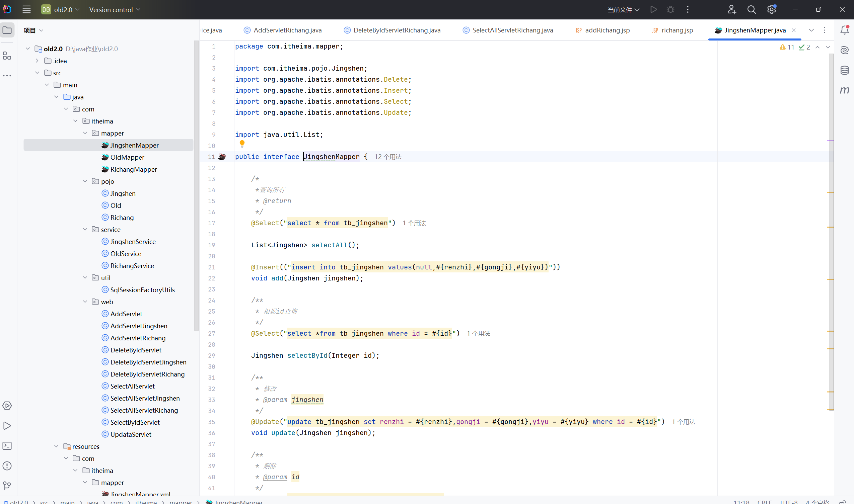
Task: Open SqlSessionFactoryUtils in project tree
Action: coord(142,290)
